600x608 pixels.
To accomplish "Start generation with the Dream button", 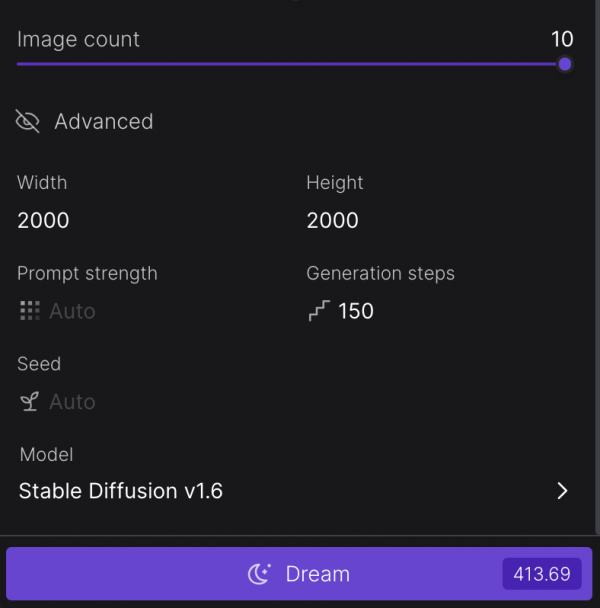I will pyautogui.click(x=299, y=574).
